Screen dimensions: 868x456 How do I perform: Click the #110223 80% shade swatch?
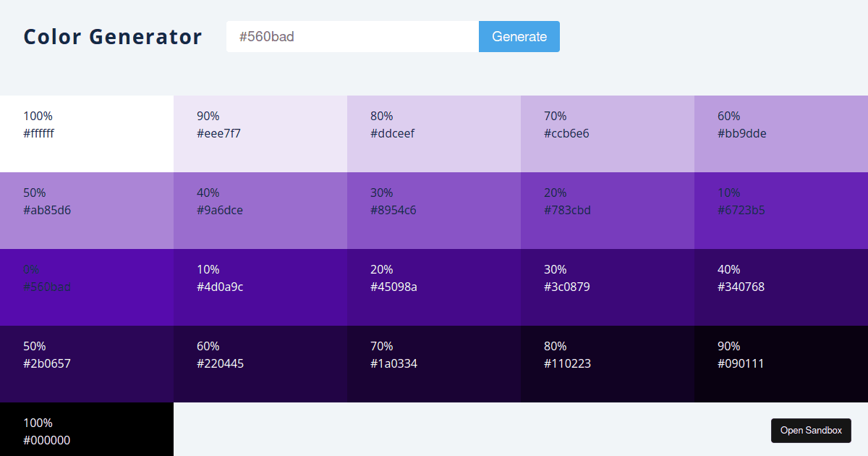[x=608, y=363]
